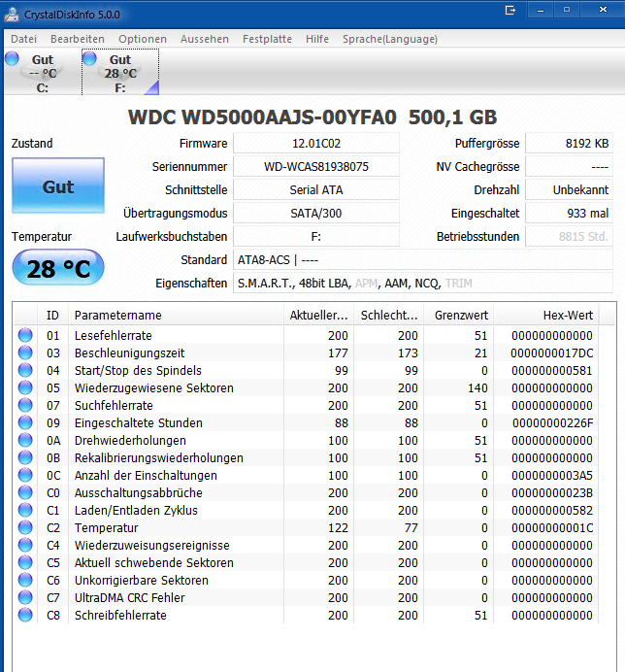Click the blue Gut health status button

58,185
